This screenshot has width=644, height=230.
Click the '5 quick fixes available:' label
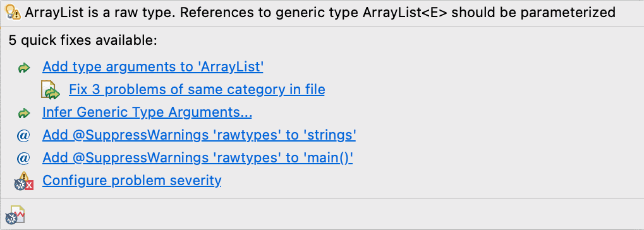point(83,40)
